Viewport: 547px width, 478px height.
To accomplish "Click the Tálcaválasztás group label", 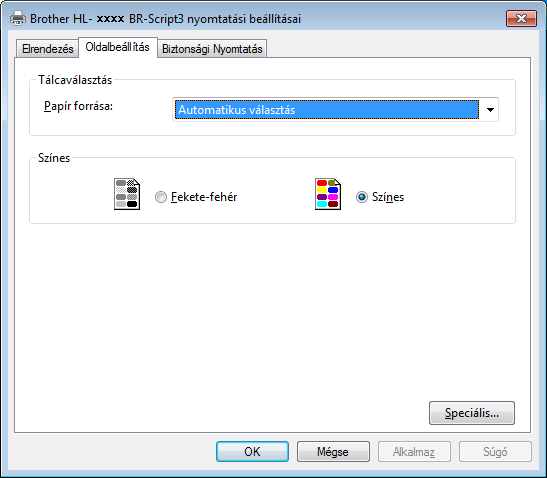I will click(75, 80).
